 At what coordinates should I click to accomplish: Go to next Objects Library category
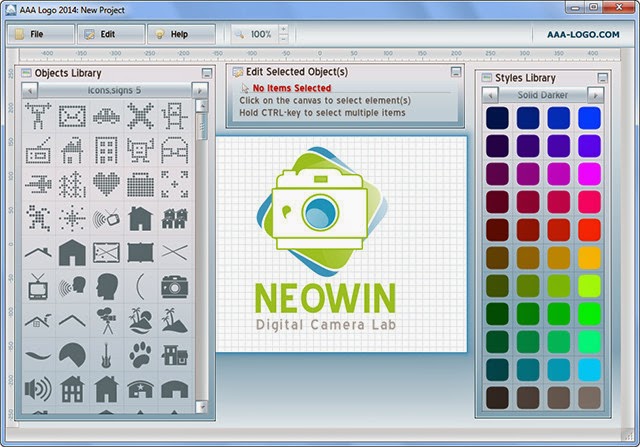200,91
